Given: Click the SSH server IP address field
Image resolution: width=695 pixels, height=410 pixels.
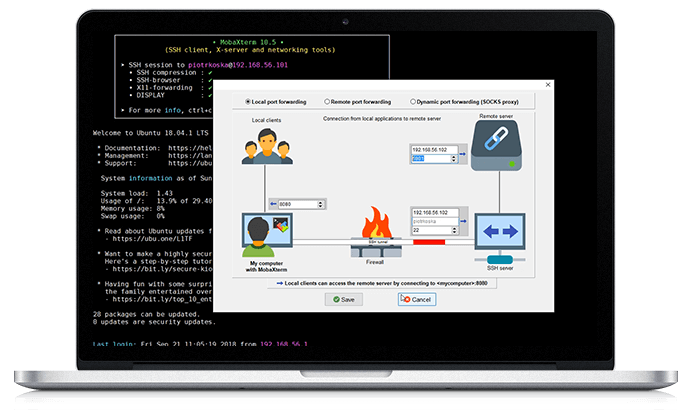Looking at the screenshot, I should point(430,212).
